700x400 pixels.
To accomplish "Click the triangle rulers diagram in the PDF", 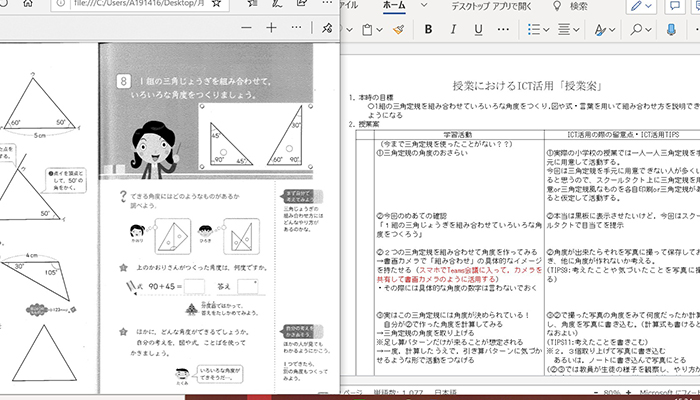I will pos(255,137).
